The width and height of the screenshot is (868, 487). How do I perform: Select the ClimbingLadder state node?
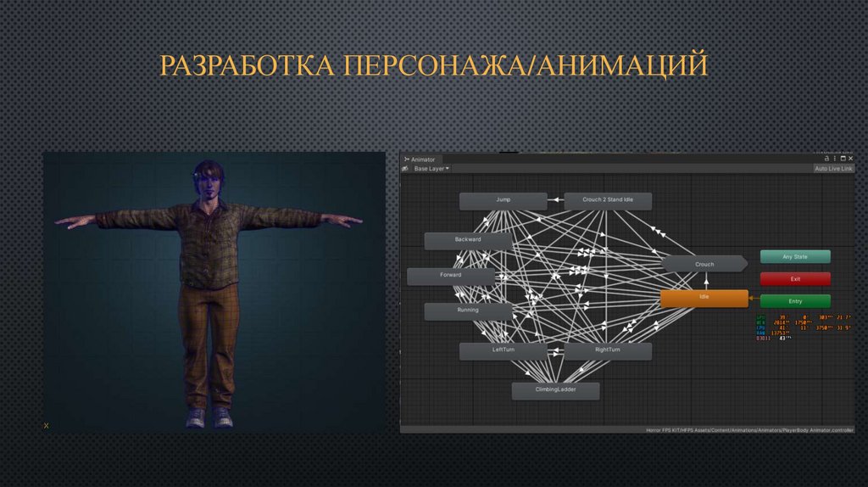[555, 390]
